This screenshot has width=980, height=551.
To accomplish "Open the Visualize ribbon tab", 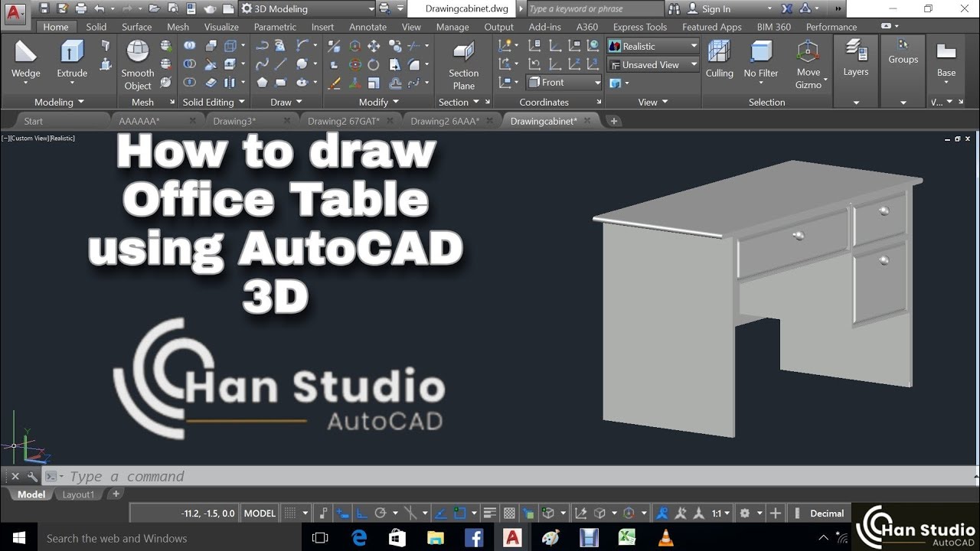I will [221, 27].
